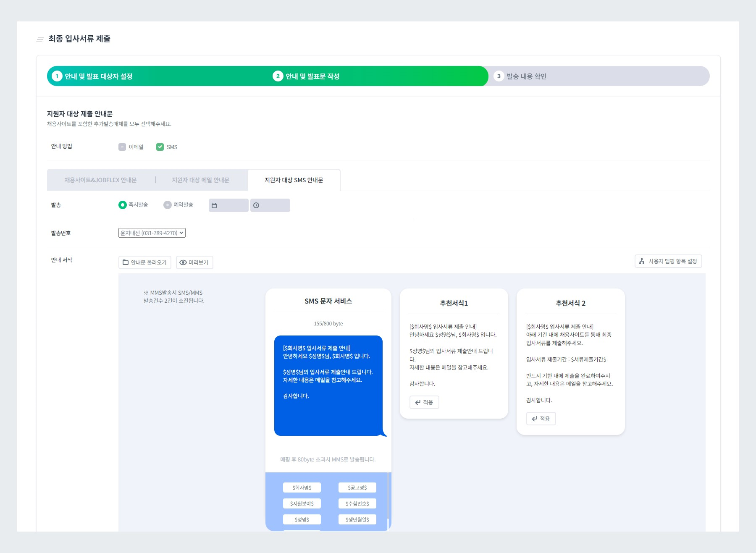This screenshot has width=756, height=553.
Task: Click the 추천서식1 card heading
Action: coord(454,303)
